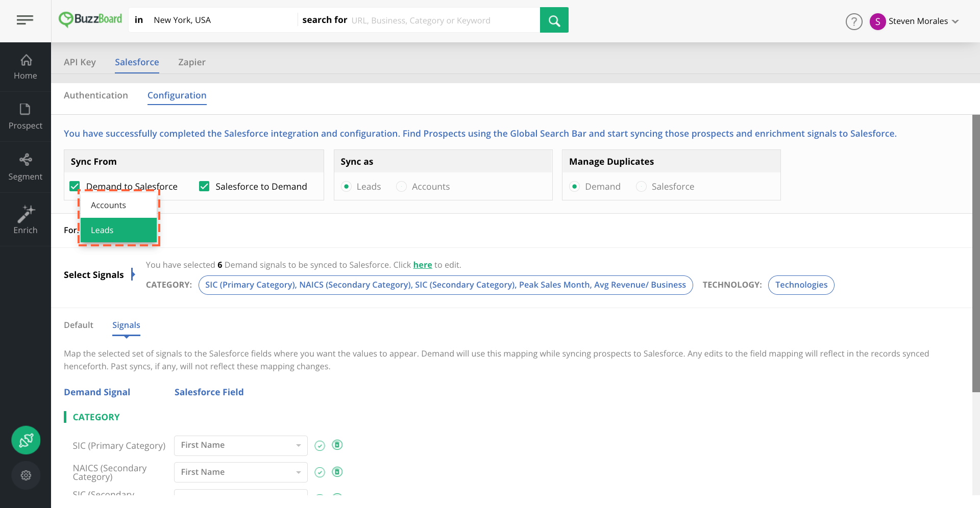Click the Select Signals arrow marker
Viewport: 980px width, 508px height.
(133, 274)
